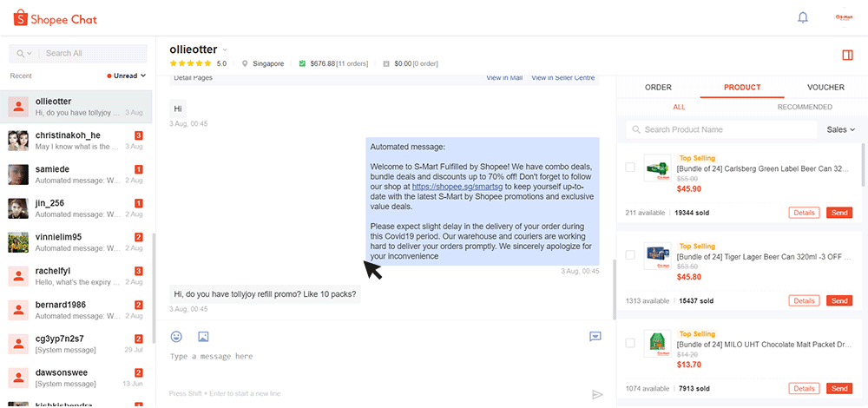This screenshot has width=868, height=408.
Task: Open the rachelfyl conversation
Action: pyautogui.click(x=77, y=276)
